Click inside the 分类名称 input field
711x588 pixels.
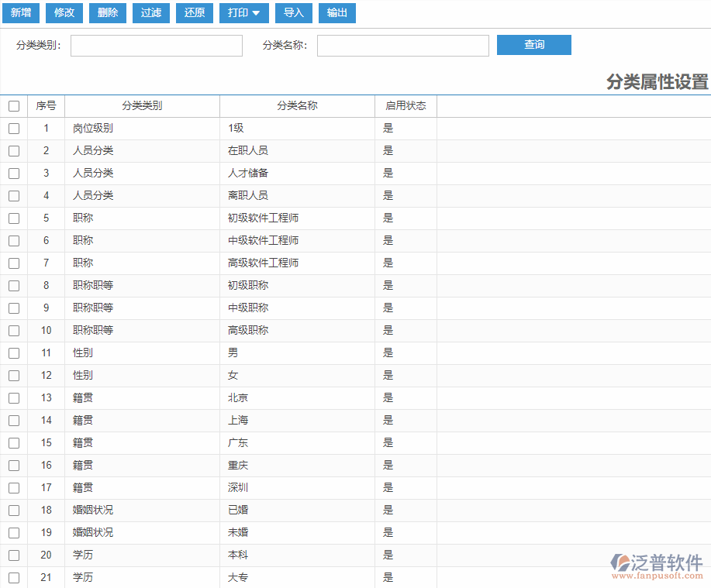coord(402,46)
